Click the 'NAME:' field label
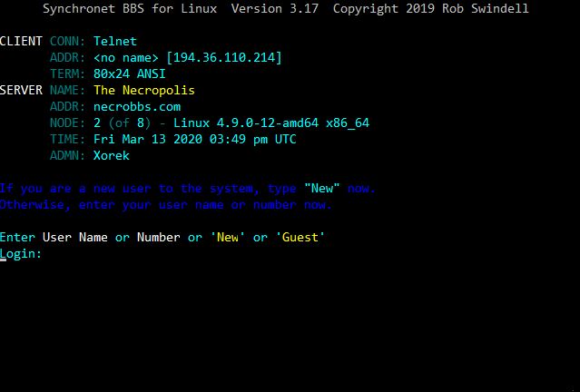The height and width of the screenshot is (392, 580). (x=68, y=90)
